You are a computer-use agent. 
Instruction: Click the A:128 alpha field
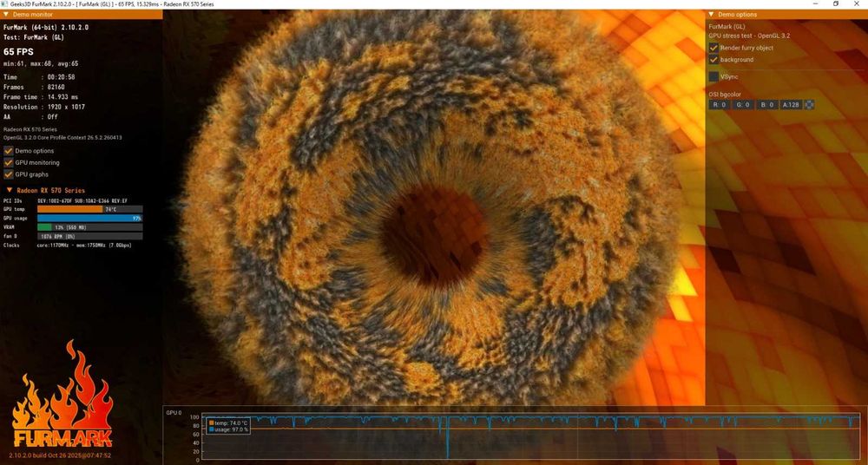click(791, 105)
